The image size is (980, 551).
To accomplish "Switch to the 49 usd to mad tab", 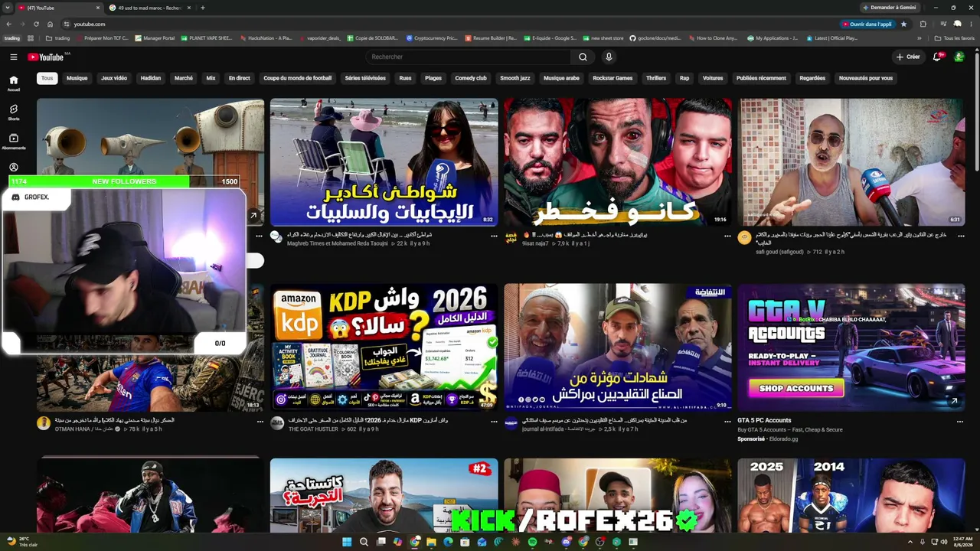I will [x=149, y=8].
